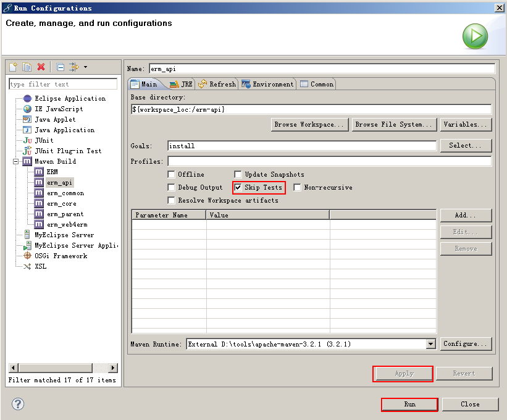Click the Apply button
The height and width of the screenshot is (420, 507).
coord(403,374)
